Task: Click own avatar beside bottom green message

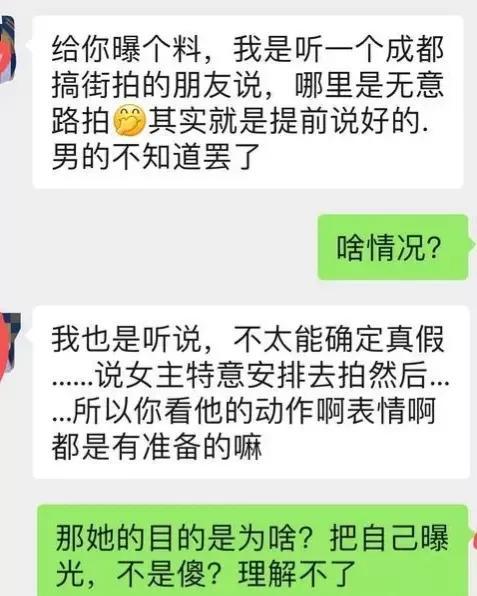Action: coord(474,542)
